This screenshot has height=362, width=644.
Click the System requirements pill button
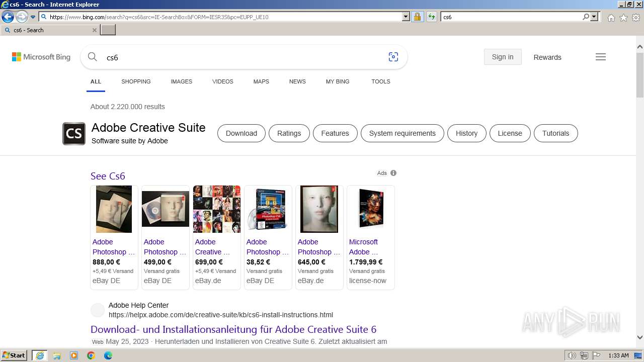403,133
